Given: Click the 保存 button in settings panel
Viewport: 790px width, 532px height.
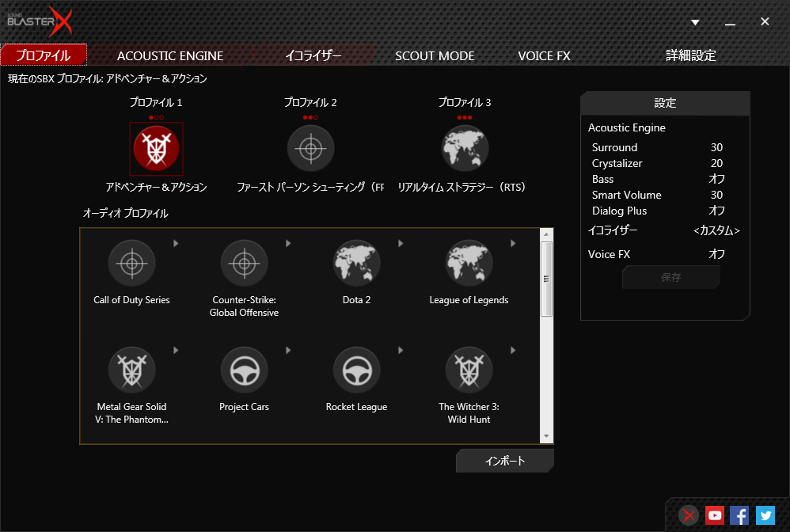Looking at the screenshot, I should (671, 277).
